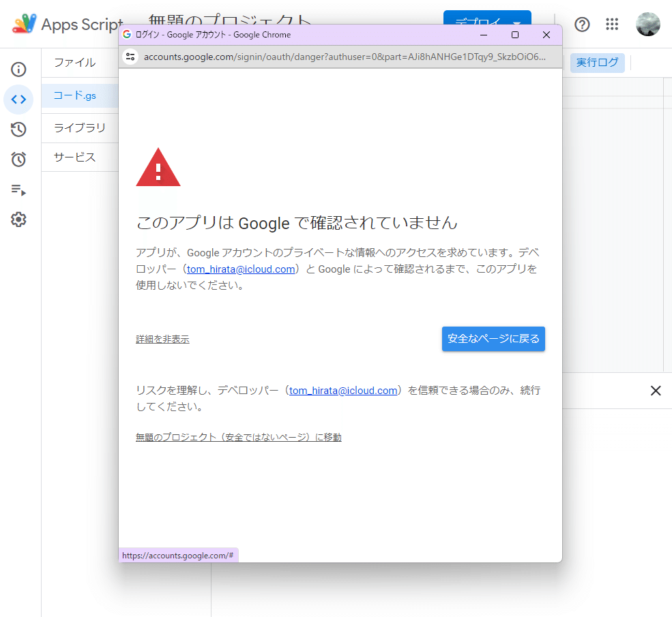
Task: Click 詳細を非表示 link
Action: [162, 339]
